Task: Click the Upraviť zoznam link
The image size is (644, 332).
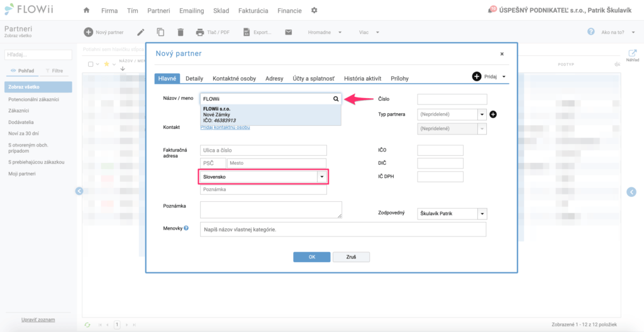Action: click(38, 319)
